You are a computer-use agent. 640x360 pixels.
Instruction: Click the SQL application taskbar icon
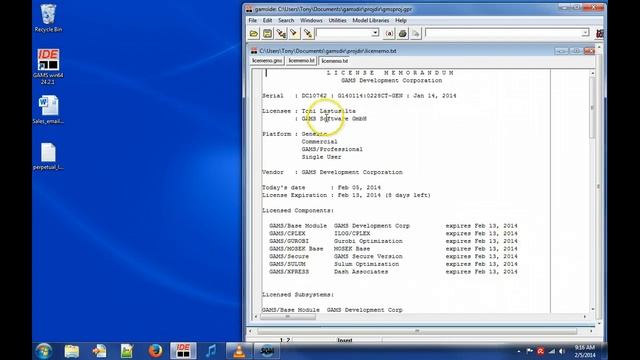[267, 351]
